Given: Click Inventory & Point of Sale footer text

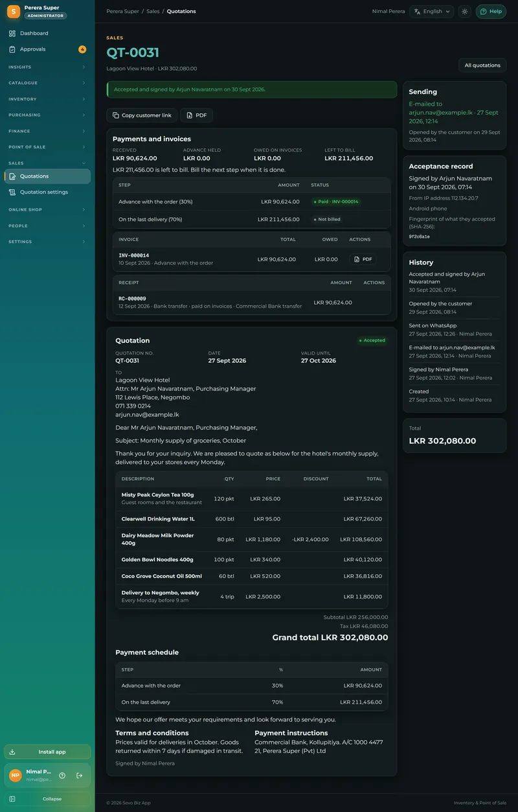Looking at the screenshot, I should [x=480, y=803].
